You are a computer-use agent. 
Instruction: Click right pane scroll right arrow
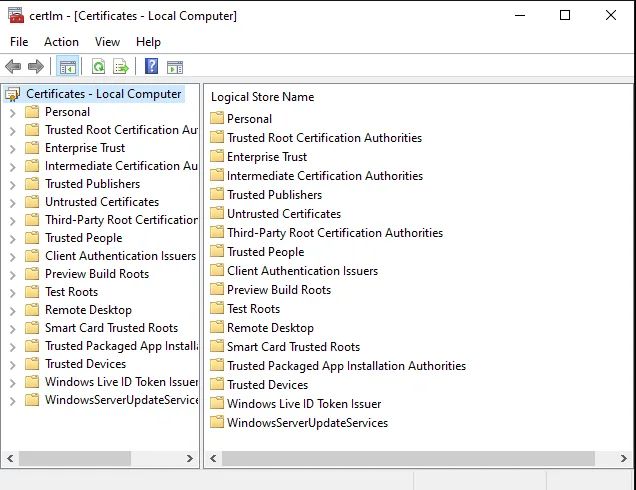pyautogui.click(x=624, y=458)
